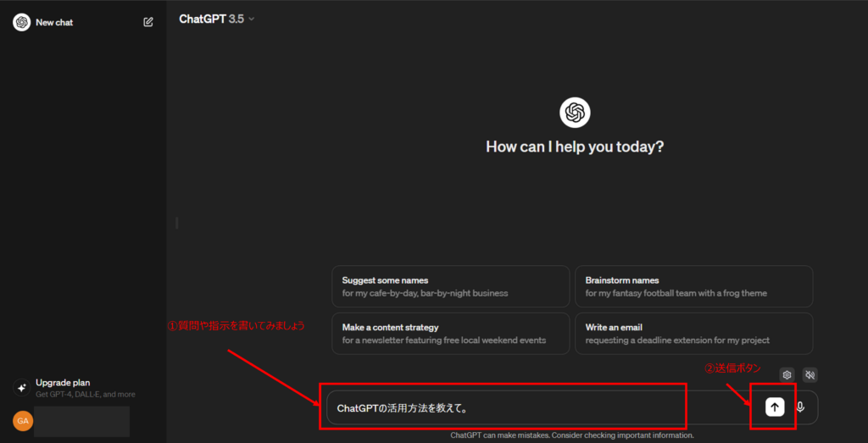Click the ChatGPT logo in the sidebar
The height and width of the screenshot is (443, 868).
coord(21,22)
